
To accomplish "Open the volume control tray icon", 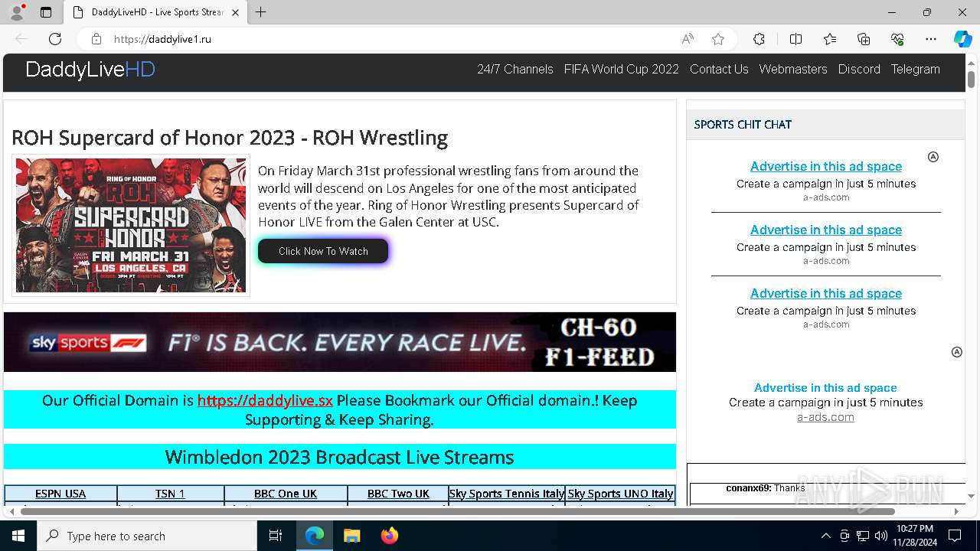I will (881, 536).
